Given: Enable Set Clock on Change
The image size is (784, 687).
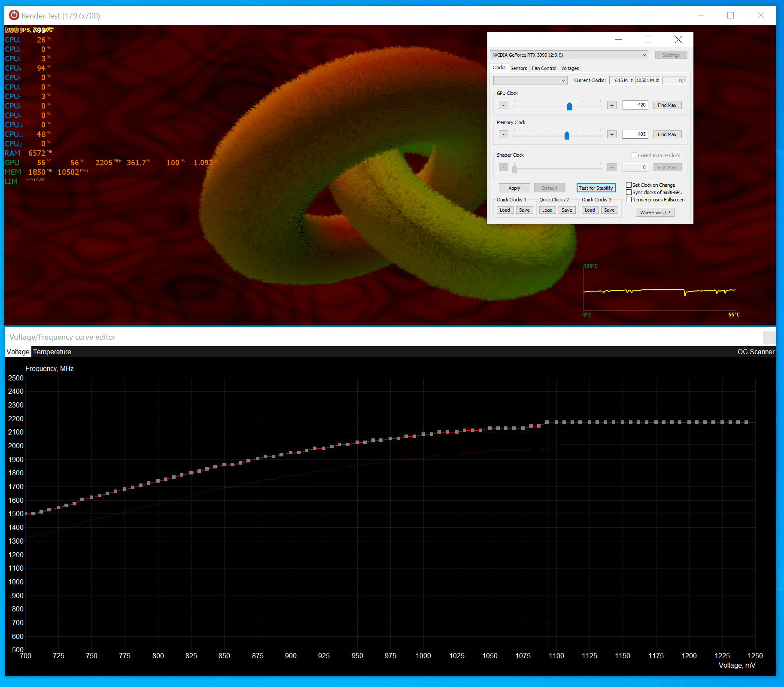Looking at the screenshot, I should tap(629, 185).
